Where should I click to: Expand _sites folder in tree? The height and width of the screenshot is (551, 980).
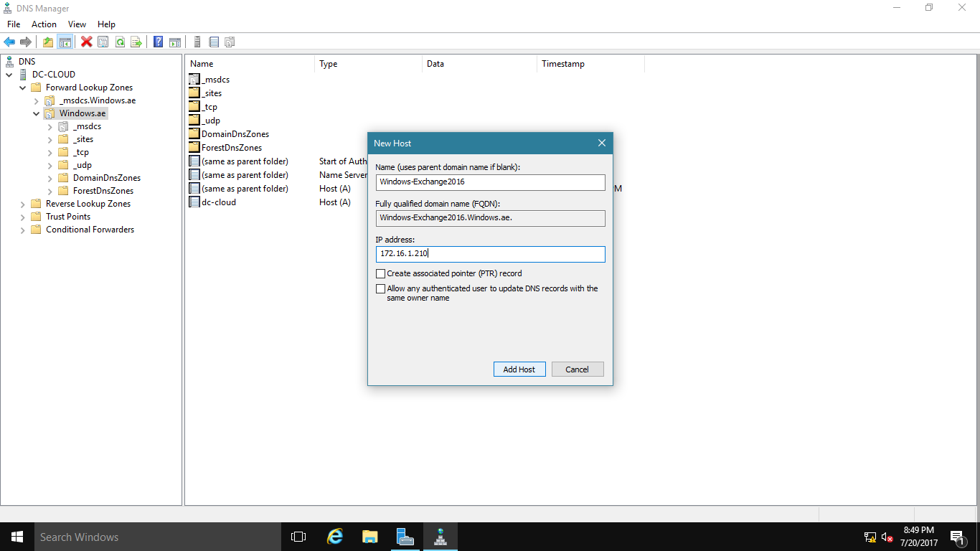click(x=50, y=139)
